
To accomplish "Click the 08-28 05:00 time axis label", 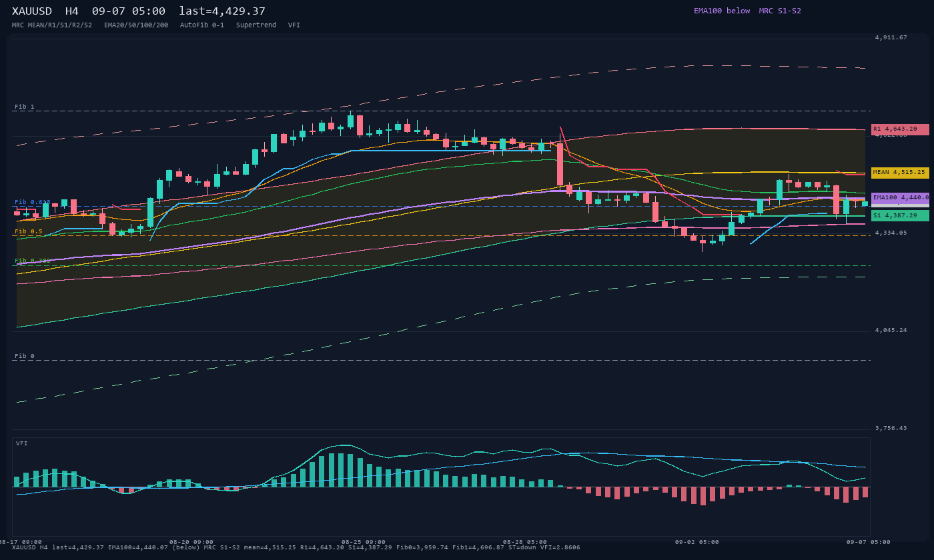I will pyautogui.click(x=525, y=542).
